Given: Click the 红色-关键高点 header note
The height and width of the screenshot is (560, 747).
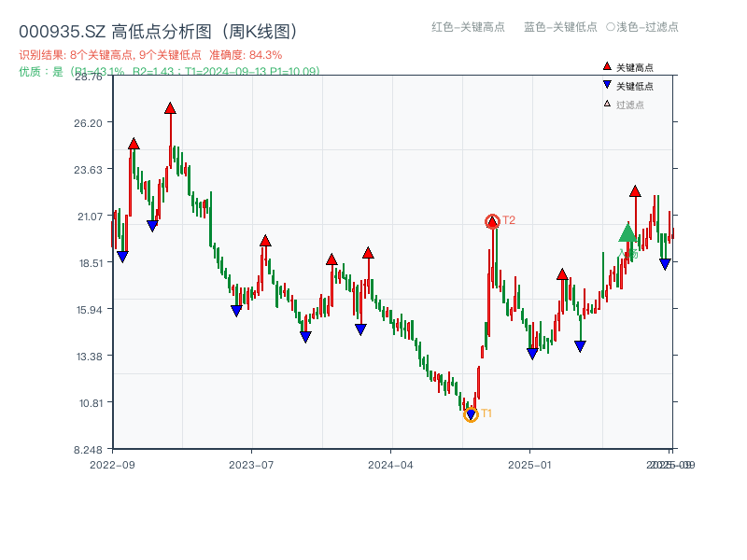Looking at the screenshot, I should coord(468,27).
